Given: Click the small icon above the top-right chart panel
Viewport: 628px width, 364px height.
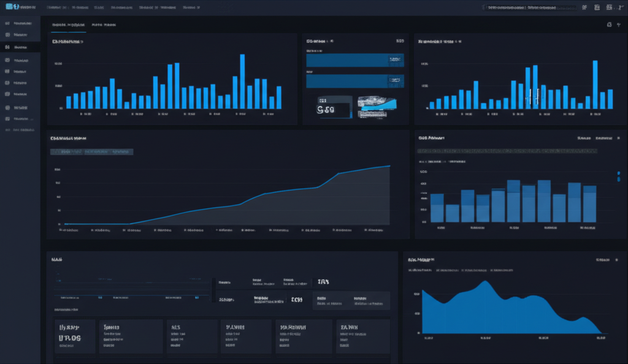Looking at the screenshot, I should click(608, 25).
